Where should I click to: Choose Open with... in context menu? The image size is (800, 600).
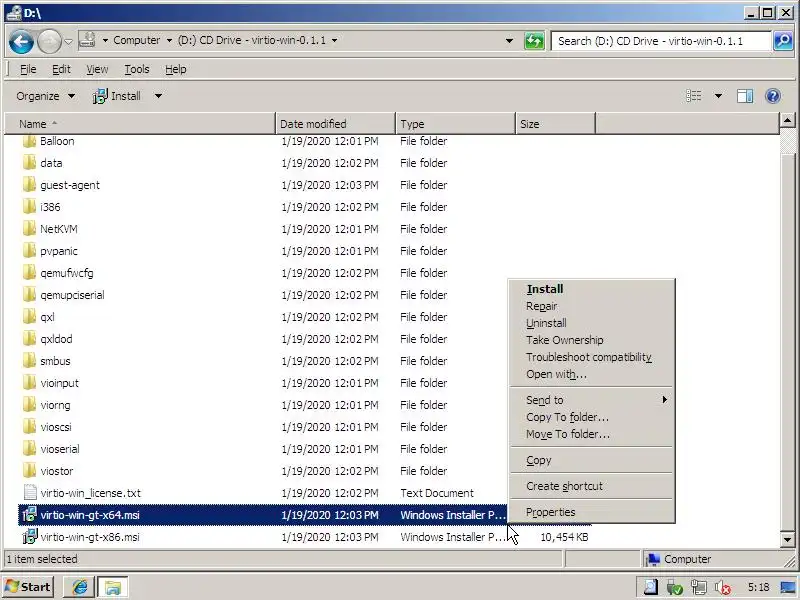click(592, 374)
